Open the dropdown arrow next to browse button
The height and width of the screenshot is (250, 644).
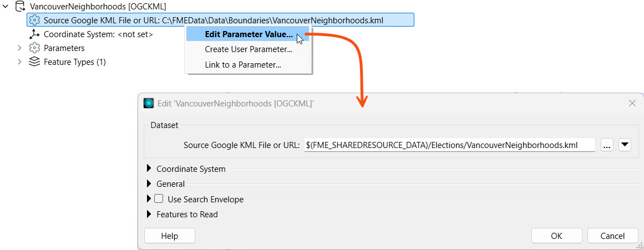(x=625, y=145)
